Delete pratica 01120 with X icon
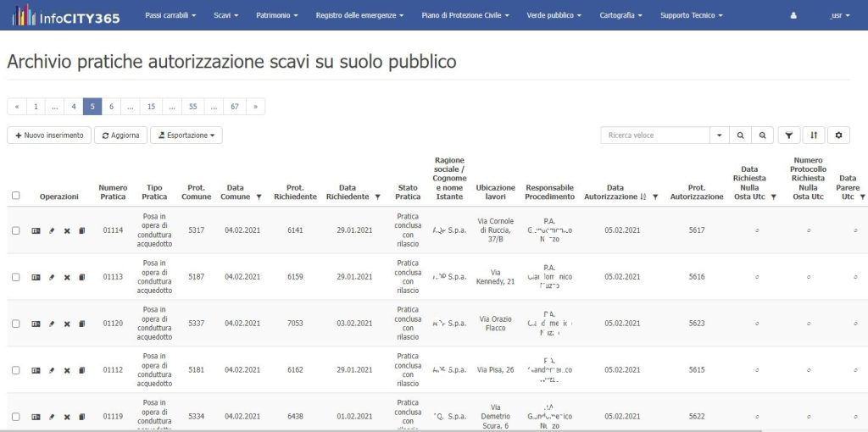The image size is (868, 432). point(67,324)
